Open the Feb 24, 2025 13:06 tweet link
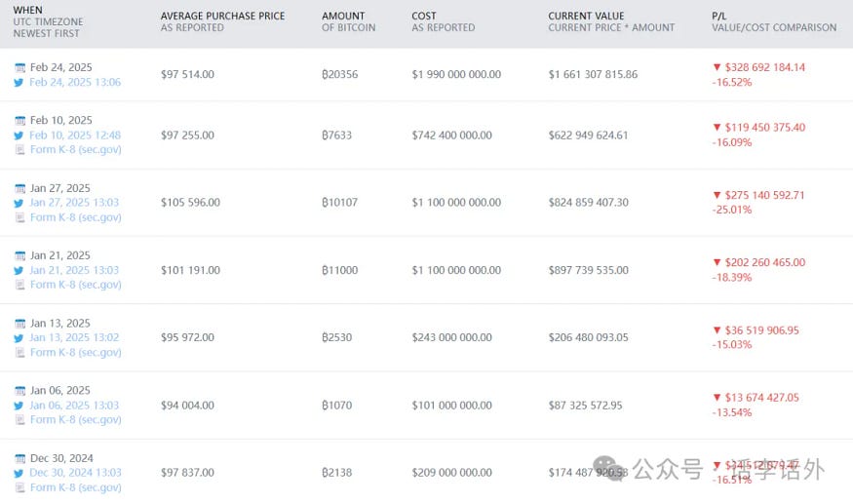Image resolution: width=853 pixels, height=504 pixels. (75, 83)
